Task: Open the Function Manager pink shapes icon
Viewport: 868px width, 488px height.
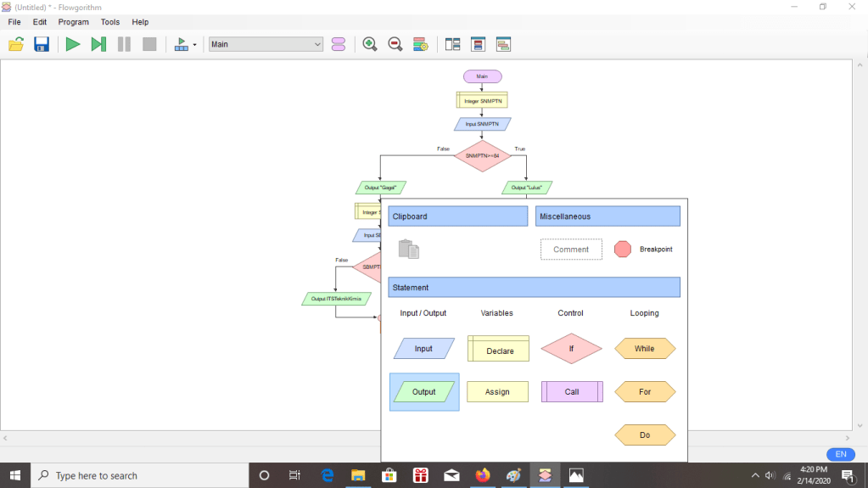Action: [x=339, y=44]
